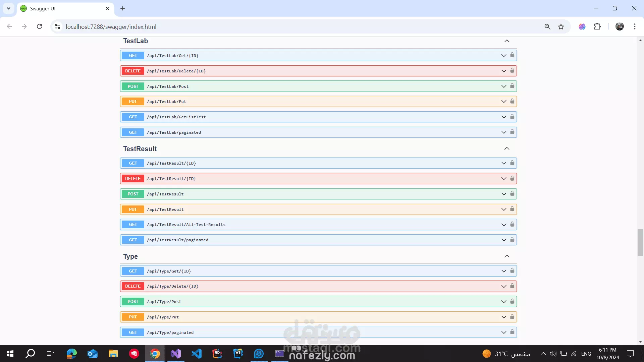Click the GET badge for /api/TestLab/GetListTest
The height and width of the screenshot is (362, 644).
133,117
